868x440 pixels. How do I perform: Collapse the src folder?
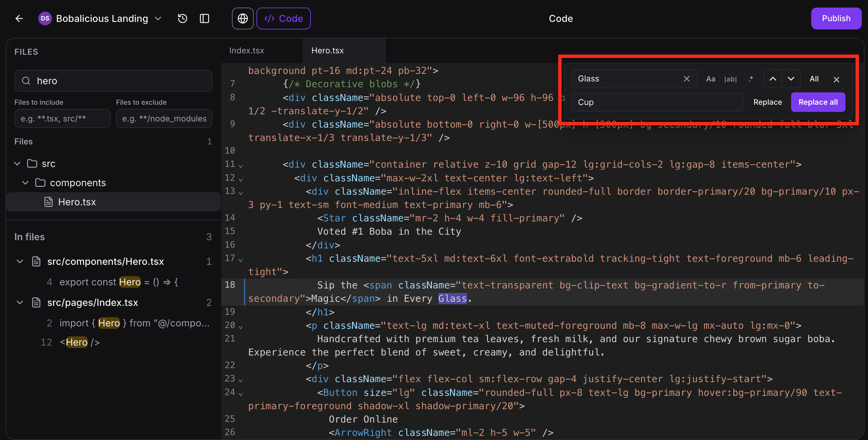(x=17, y=164)
